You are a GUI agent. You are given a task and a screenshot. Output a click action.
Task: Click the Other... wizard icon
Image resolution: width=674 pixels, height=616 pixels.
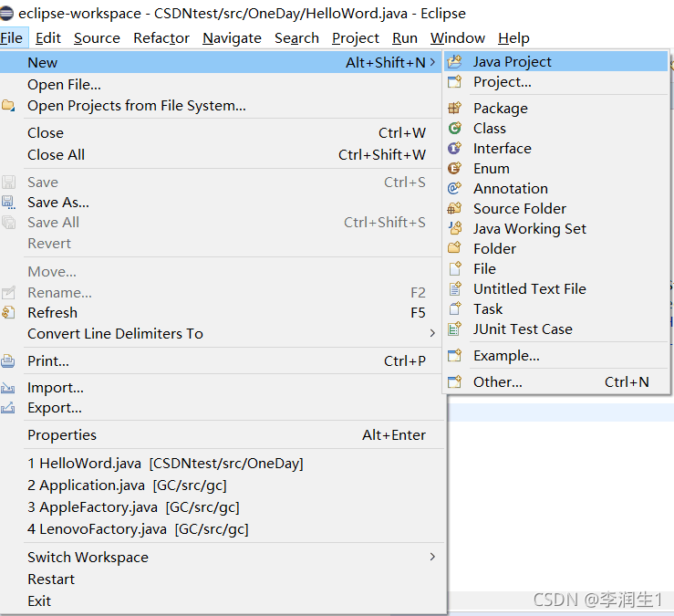tap(454, 382)
